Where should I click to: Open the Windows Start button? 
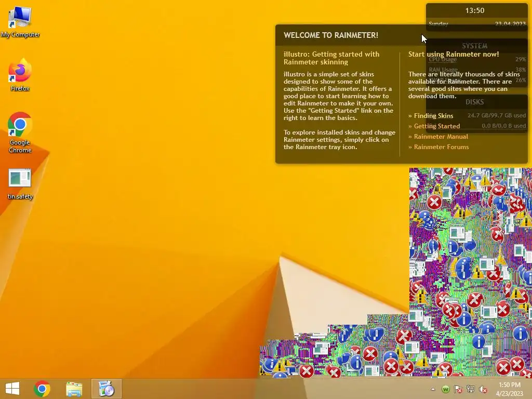pos(12,389)
